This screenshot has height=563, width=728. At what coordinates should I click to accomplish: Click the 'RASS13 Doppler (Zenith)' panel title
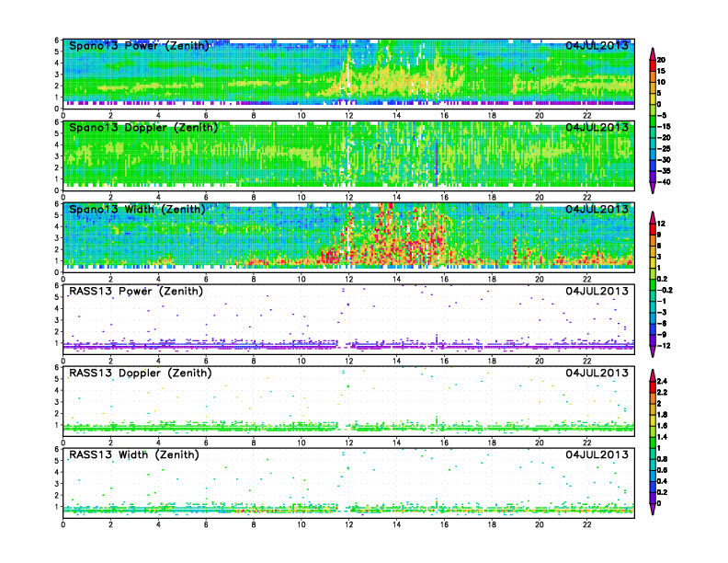[141, 373]
